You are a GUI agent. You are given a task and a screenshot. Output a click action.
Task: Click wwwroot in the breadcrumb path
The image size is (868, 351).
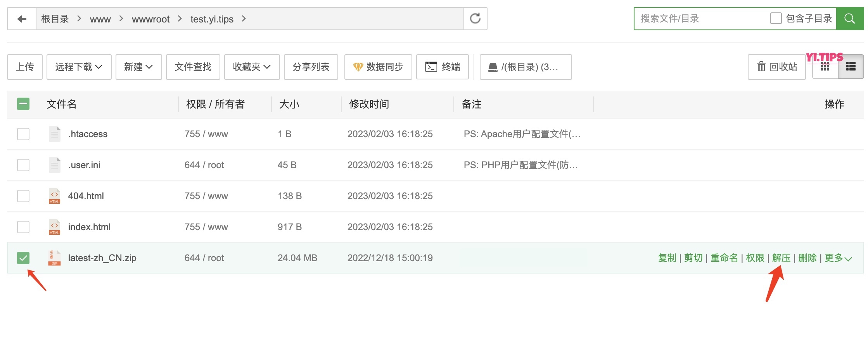pos(150,19)
